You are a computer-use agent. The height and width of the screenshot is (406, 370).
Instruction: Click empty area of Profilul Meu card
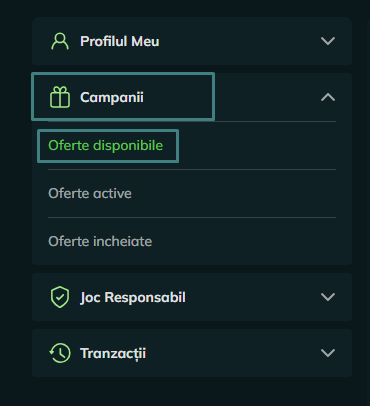[240, 41]
